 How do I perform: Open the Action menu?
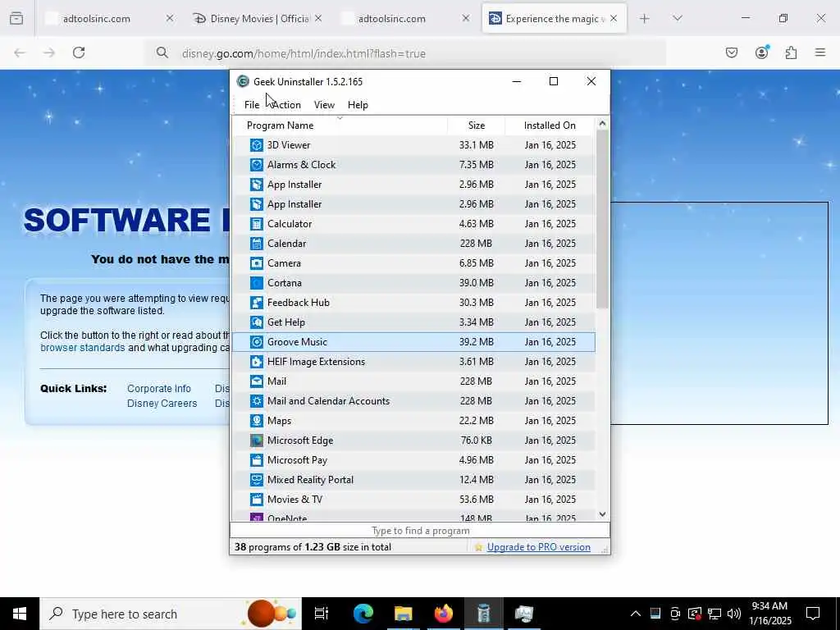[286, 105]
